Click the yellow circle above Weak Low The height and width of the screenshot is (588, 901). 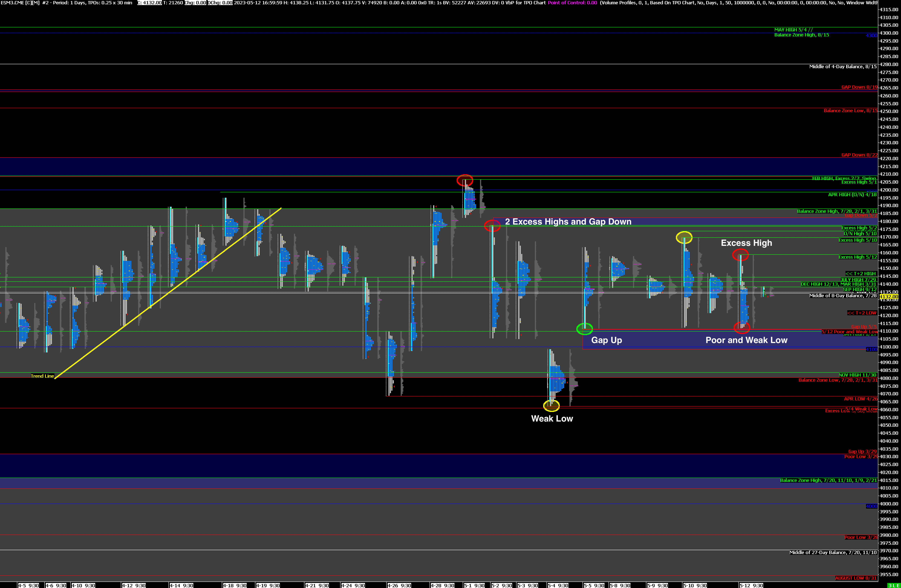551,406
